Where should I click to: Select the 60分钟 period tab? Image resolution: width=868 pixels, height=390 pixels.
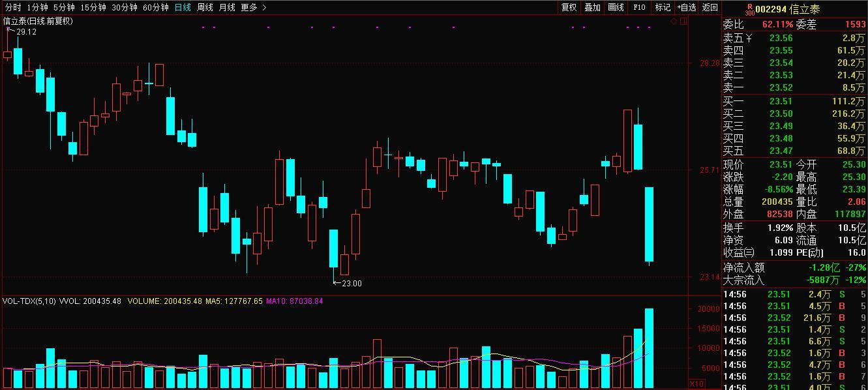[156, 7]
